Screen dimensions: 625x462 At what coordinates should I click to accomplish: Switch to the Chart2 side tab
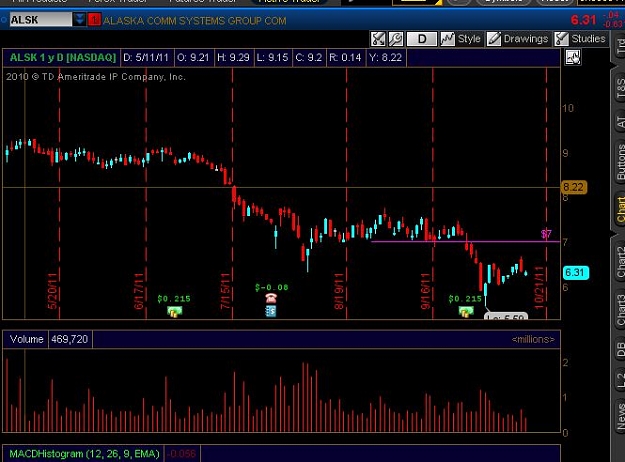pos(619,261)
